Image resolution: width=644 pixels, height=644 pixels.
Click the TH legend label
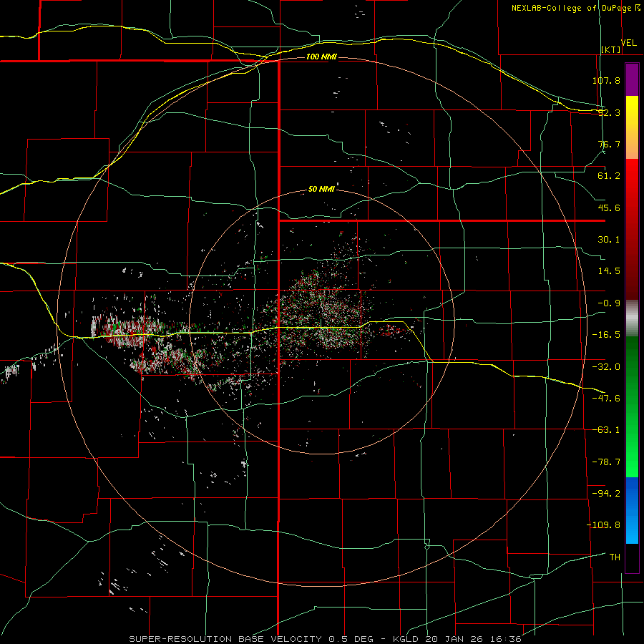[x=615, y=557]
